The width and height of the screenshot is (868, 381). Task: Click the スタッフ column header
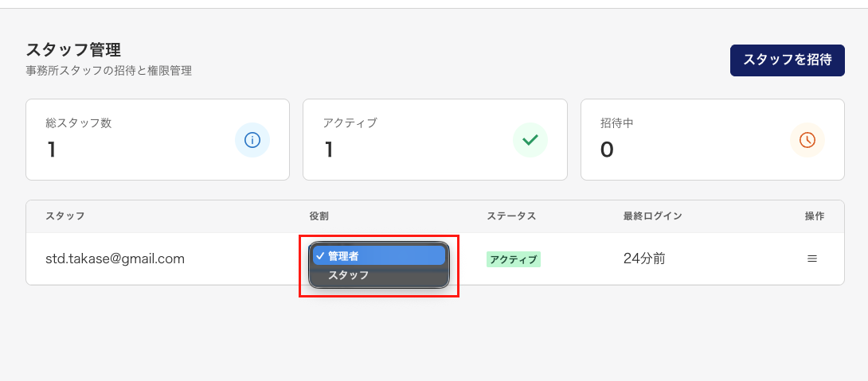click(x=65, y=216)
